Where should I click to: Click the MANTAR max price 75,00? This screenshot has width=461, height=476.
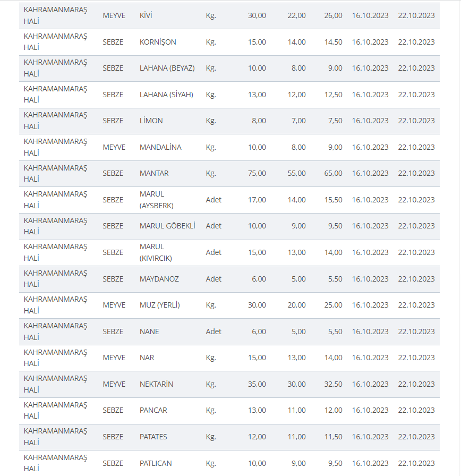pyautogui.click(x=257, y=173)
